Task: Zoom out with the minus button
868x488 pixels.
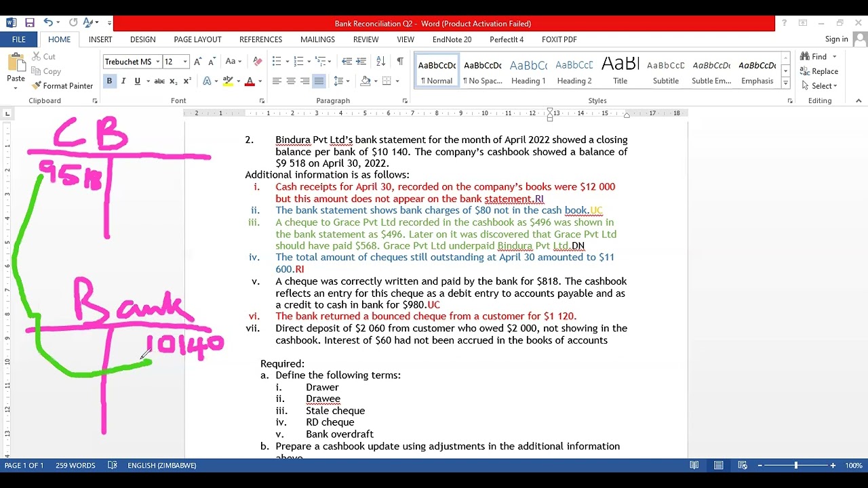Action: pos(760,466)
